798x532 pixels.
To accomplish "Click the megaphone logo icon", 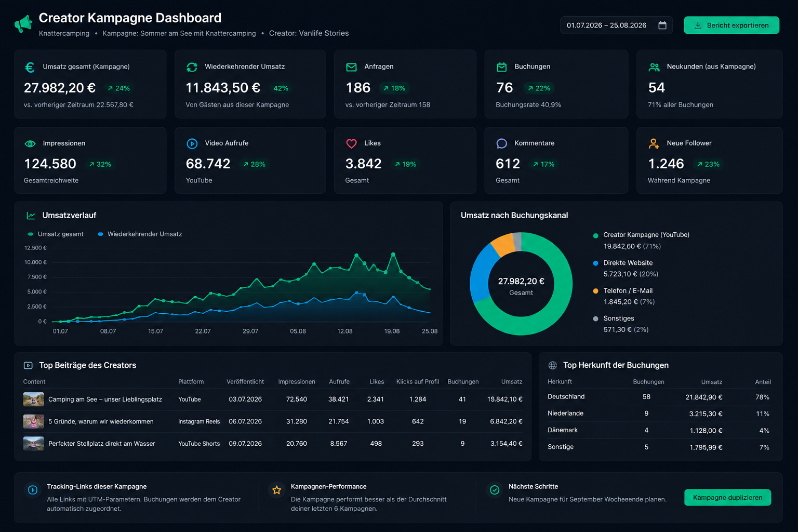I will [x=23, y=24].
